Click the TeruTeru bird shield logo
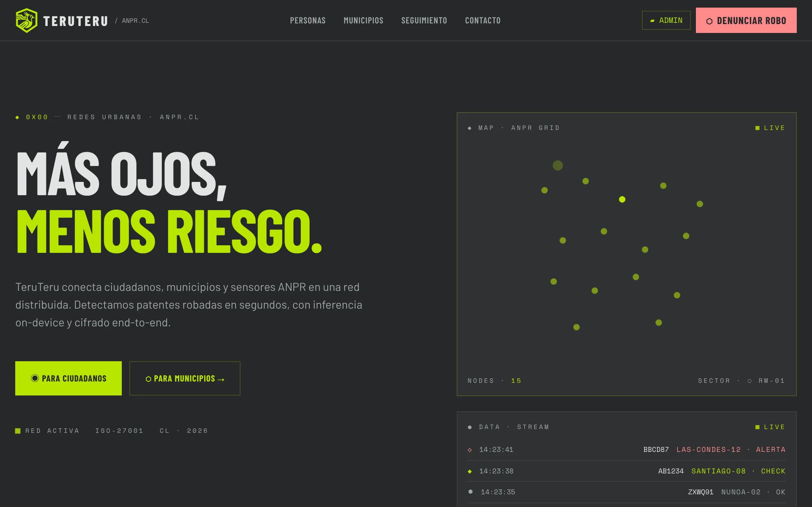Viewport: 812px width, 507px height. coord(27,21)
